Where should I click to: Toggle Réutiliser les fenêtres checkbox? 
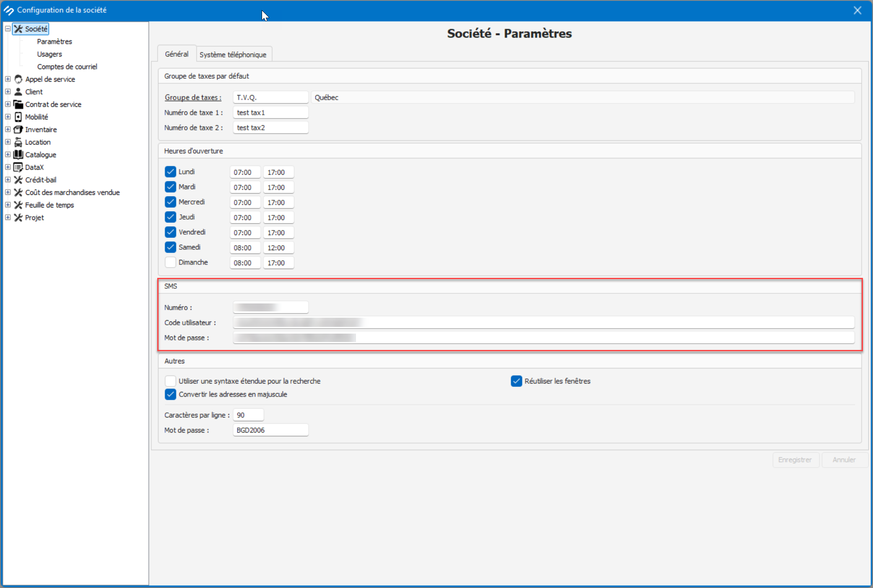pyautogui.click(x=516, y=381)
